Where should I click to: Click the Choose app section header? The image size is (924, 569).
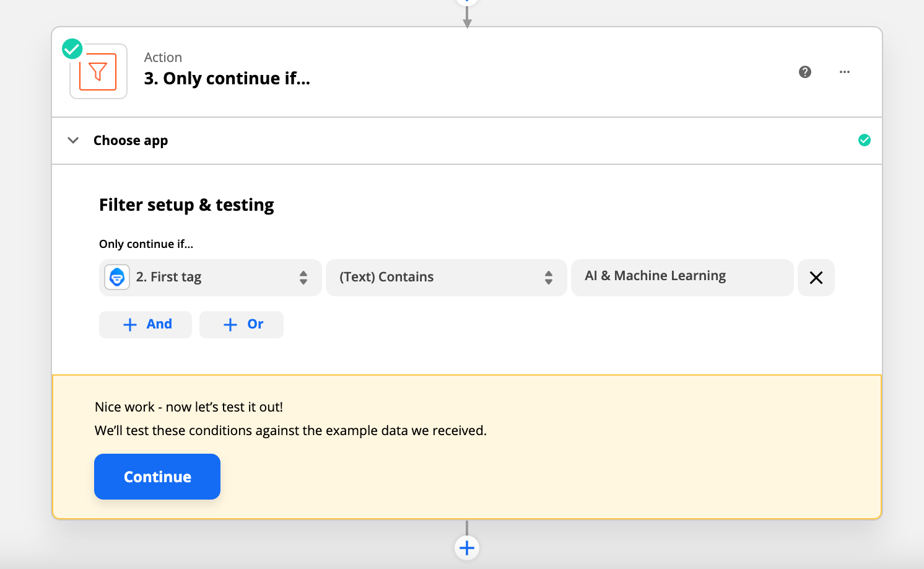(x=131, y=141)
